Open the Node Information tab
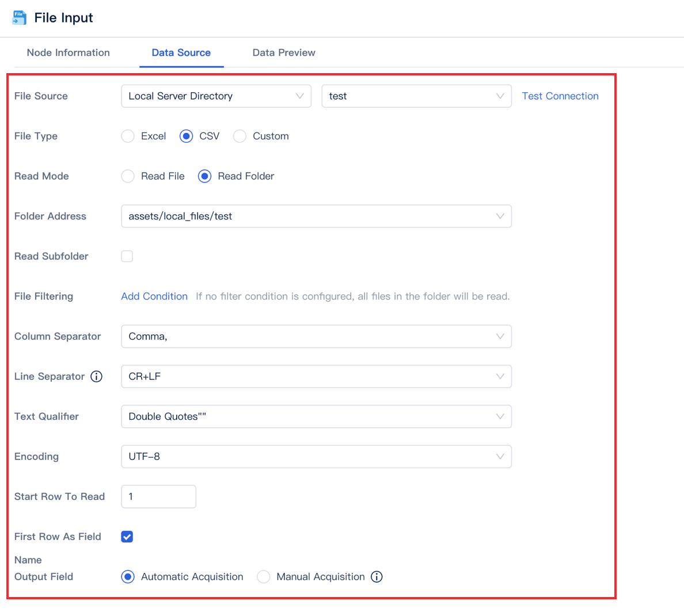Screen dimensions: 684x616 [x=68, y=52]
